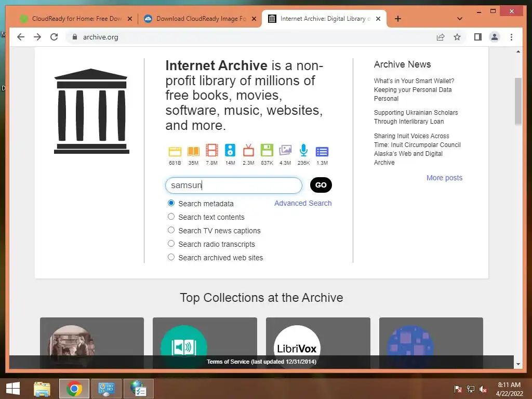The image size is (532, 399).
Task: Open the web archive icon labeled 681B
Action: coord(175,151)
